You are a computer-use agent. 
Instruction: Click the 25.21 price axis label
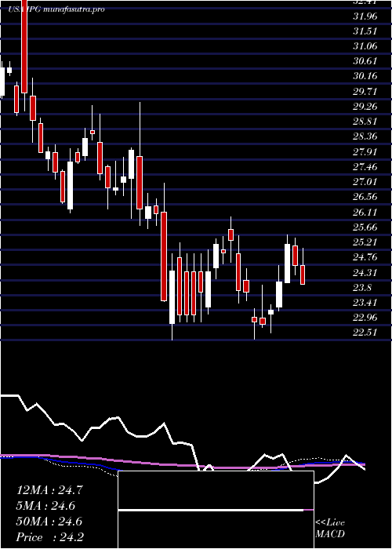365,242
